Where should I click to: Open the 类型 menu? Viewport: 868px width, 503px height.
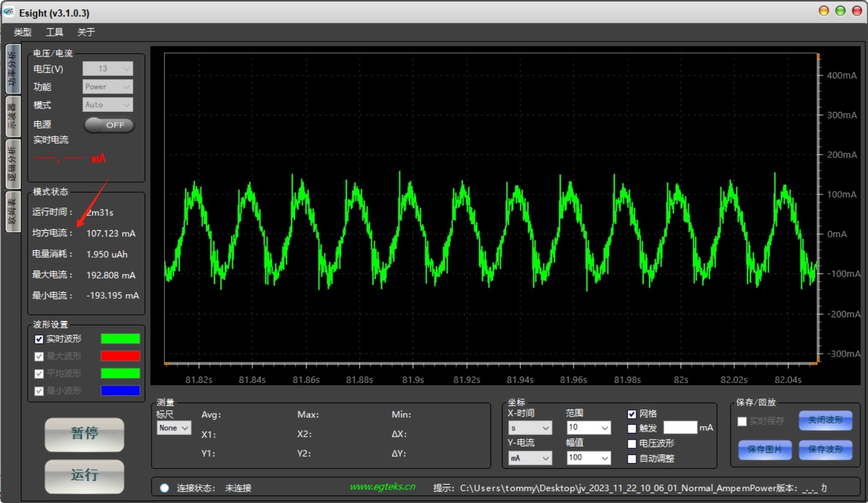[x=22, y=32]
